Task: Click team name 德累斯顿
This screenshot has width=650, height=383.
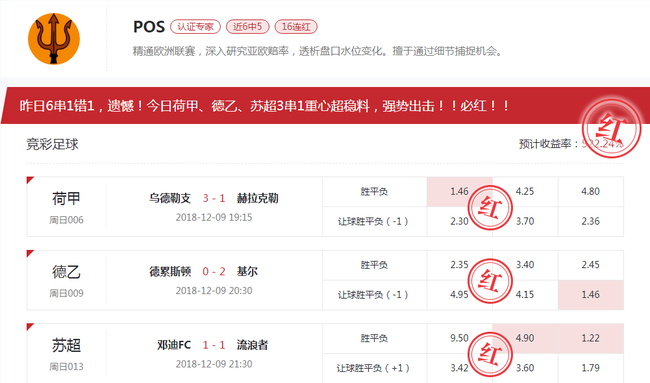Action: pyautogui.click(x=170, y=271)
